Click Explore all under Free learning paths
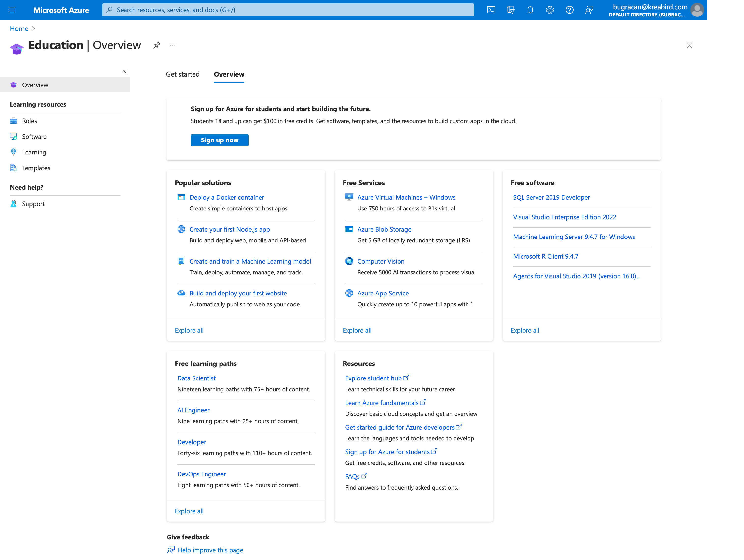The width and height of the screenshot is (744, 560). [189, 511]
